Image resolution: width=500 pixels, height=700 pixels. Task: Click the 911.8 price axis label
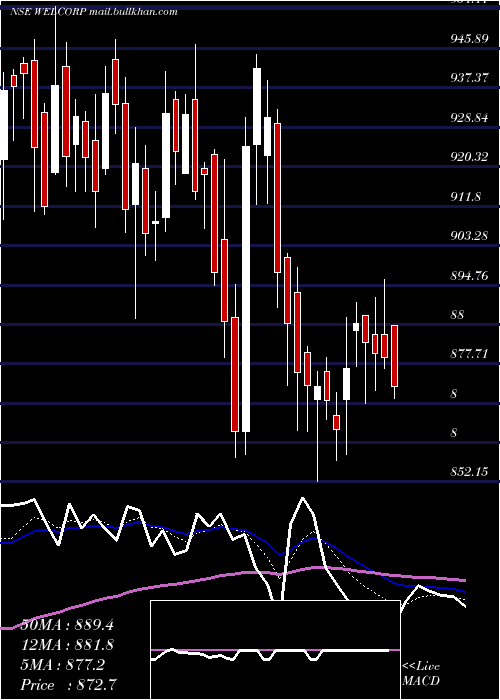[x=465, y=196]
